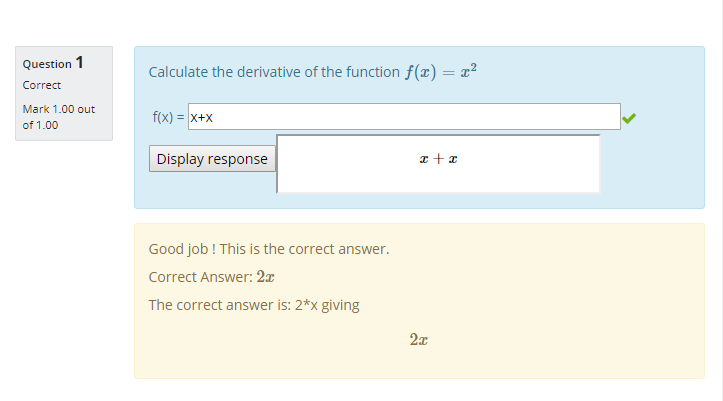Click the question text about calculating the derivative
This screenshot has width=723, height=401.
click(274, 72)
